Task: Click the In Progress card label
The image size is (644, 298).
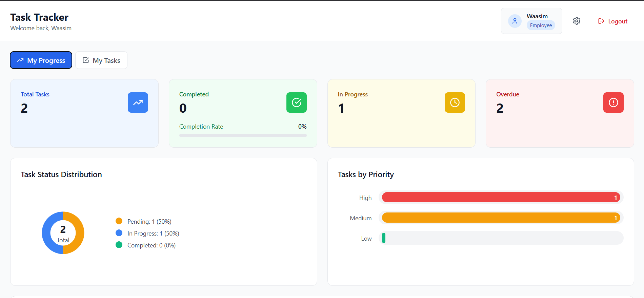Action: [x=353, y=94]
